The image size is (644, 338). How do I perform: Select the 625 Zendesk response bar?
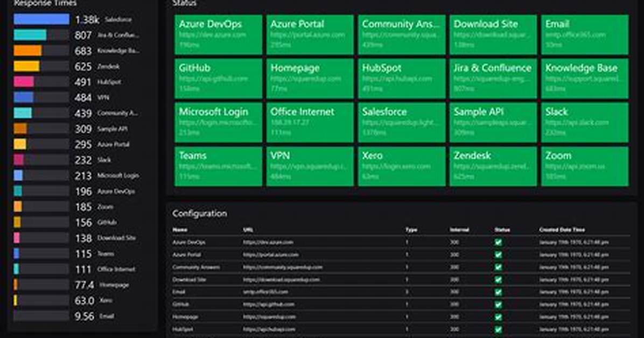coord(41,66)
